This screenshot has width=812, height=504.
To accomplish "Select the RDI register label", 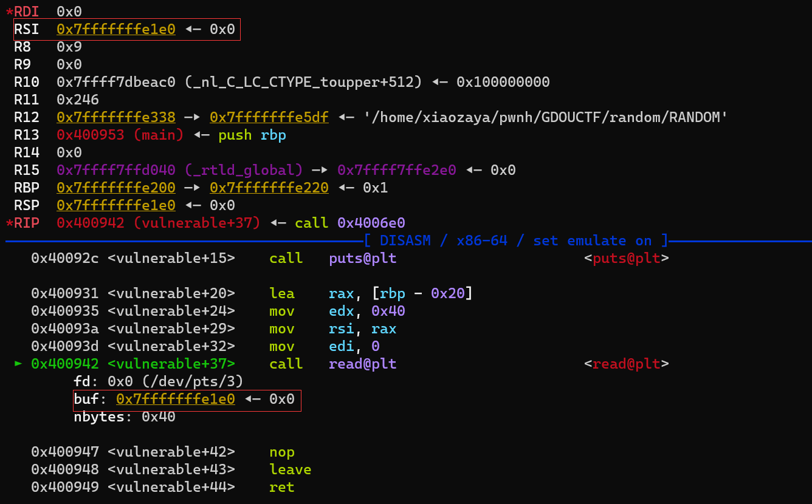I will (26, 11).
